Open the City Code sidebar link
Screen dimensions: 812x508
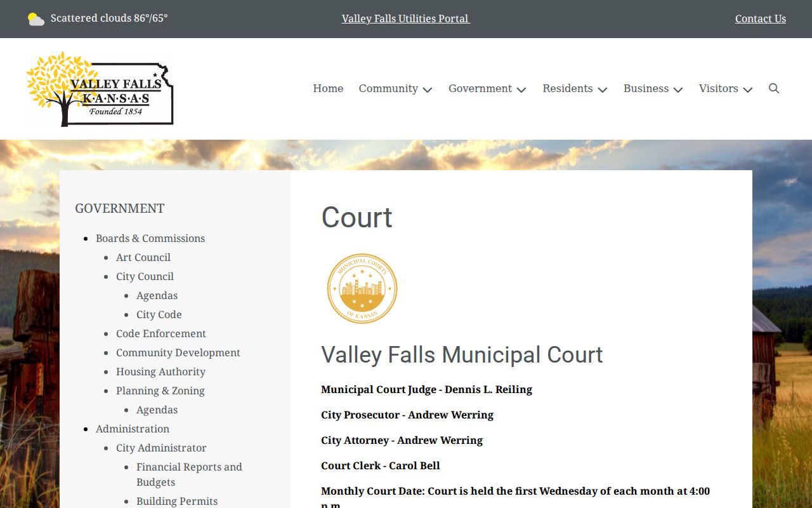(159, 314)
